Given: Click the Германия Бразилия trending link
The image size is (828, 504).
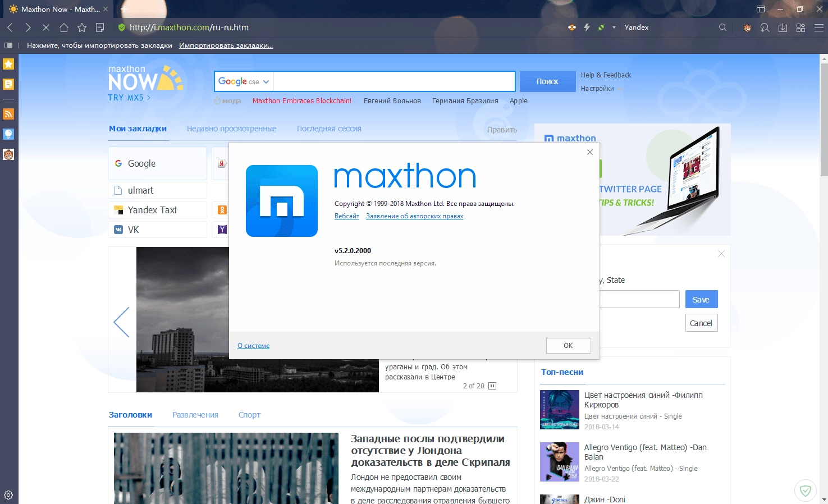Looking at the screenshot, I should pyautogui.click(x=465, y=101).
